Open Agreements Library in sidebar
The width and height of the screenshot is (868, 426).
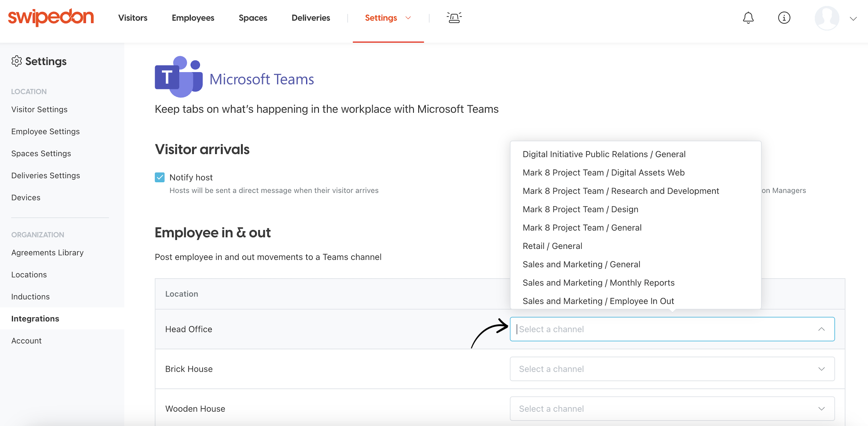[x=48, y=253]
